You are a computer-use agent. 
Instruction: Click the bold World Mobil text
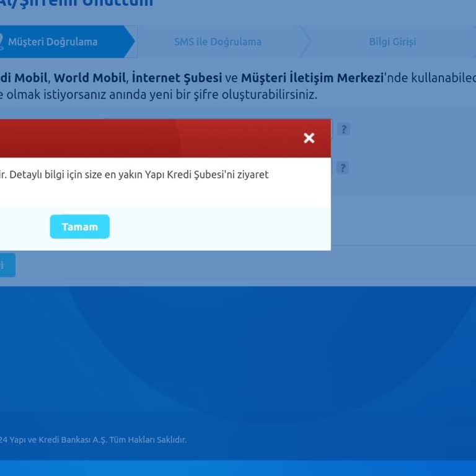[x=90, y=77]
